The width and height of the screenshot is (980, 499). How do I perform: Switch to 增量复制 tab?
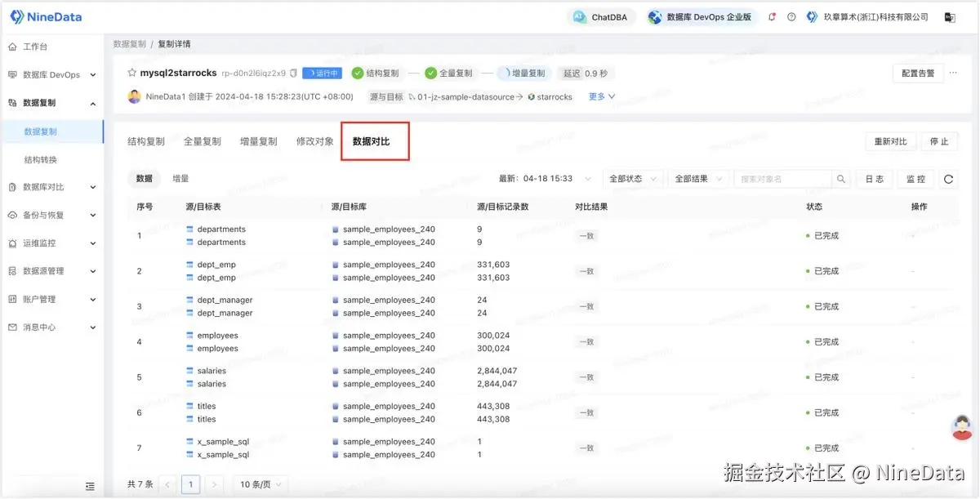[259, 141]
